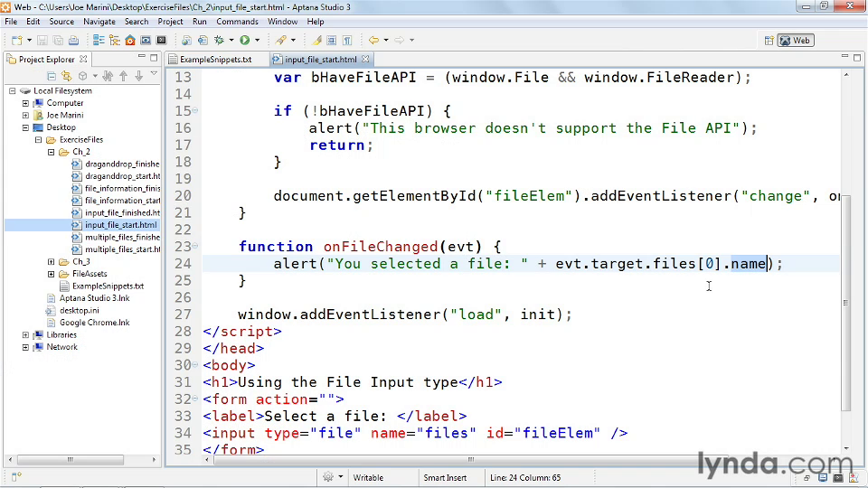Expand the FileAssets folder
Image resolution: width=868 pixels, height=488 pixels.
coord(51,274)
